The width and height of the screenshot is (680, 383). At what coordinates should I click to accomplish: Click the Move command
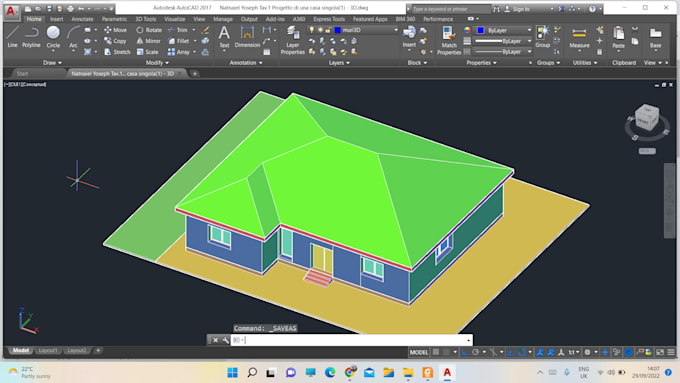116,30
